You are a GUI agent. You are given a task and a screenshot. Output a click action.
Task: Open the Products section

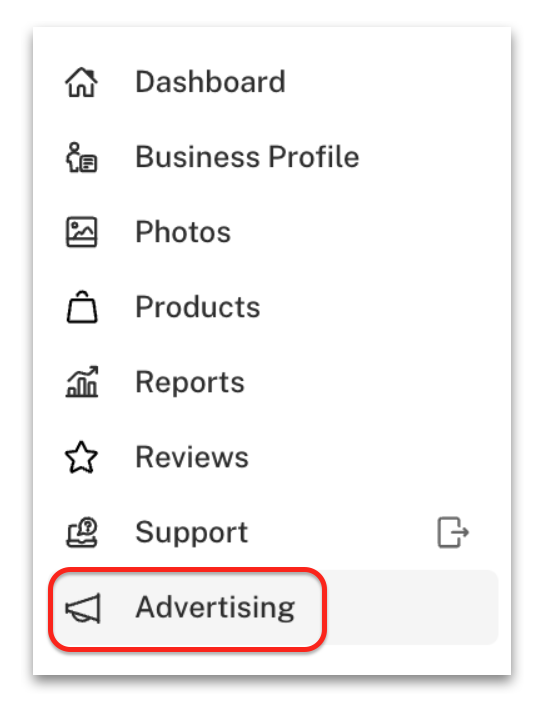[198, 307]
